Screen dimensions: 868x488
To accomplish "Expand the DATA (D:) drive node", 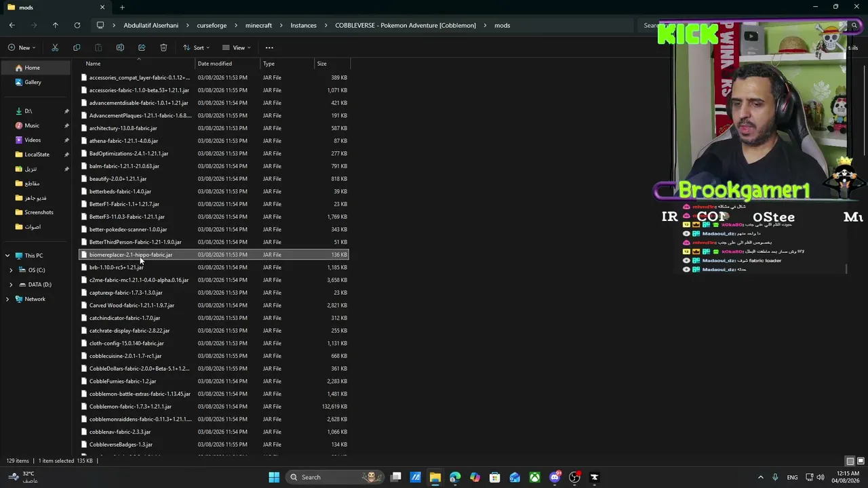I will pos(11,285).
